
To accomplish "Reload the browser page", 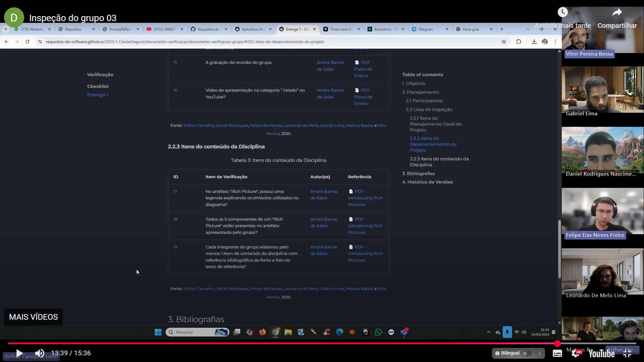I will (28, 42).
